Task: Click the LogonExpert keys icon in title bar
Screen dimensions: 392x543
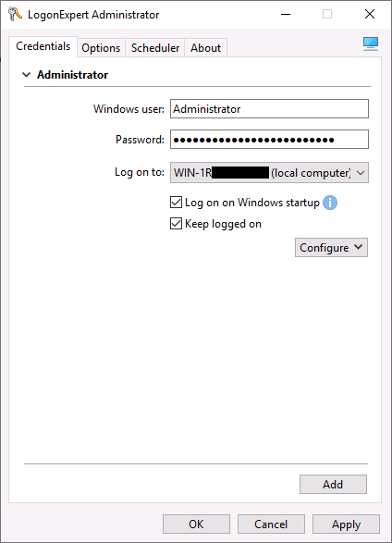Action: pyautogui.click(x=15, y=14)
